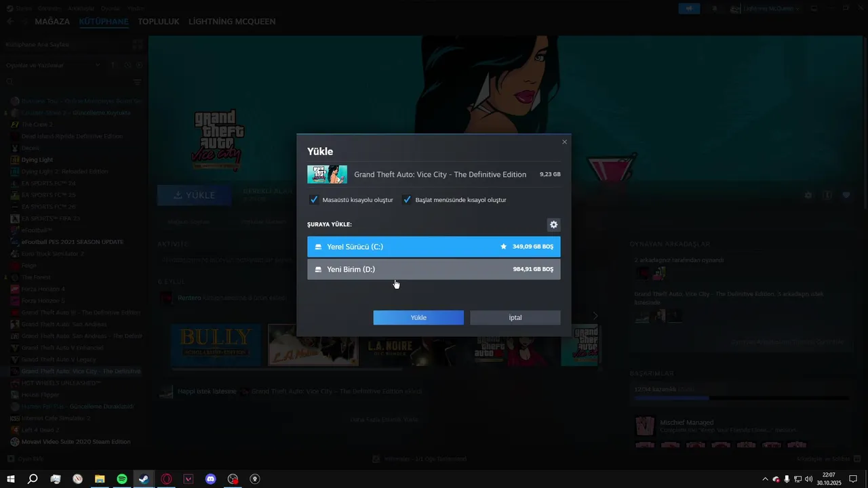
Task: Open Discord from the taskbar
Action: pos(211,479)
